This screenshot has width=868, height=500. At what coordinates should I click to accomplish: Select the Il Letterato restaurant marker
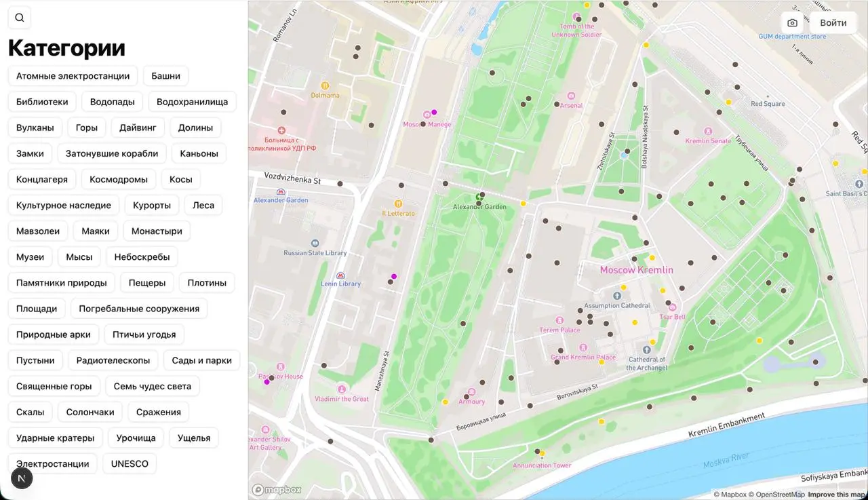point(398,204)
